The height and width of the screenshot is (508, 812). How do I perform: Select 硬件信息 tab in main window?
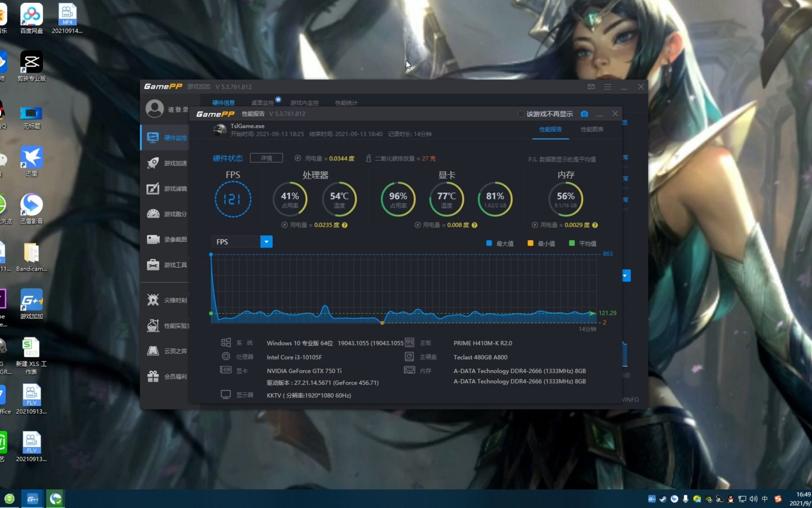pos(223,103)
